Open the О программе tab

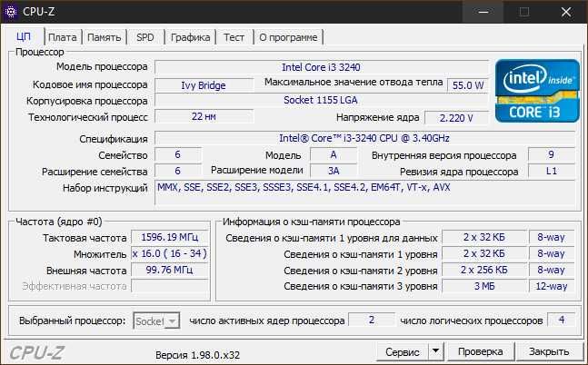point(288,37)
